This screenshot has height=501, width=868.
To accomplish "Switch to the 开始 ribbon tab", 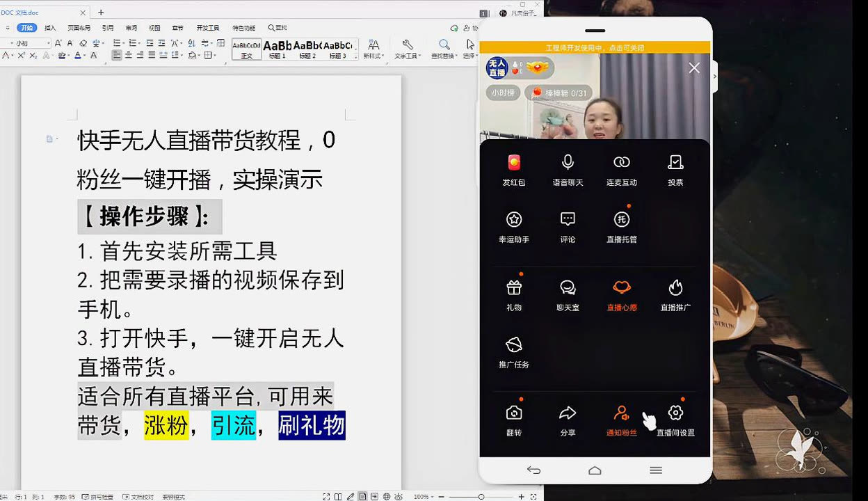I will 27,28.
